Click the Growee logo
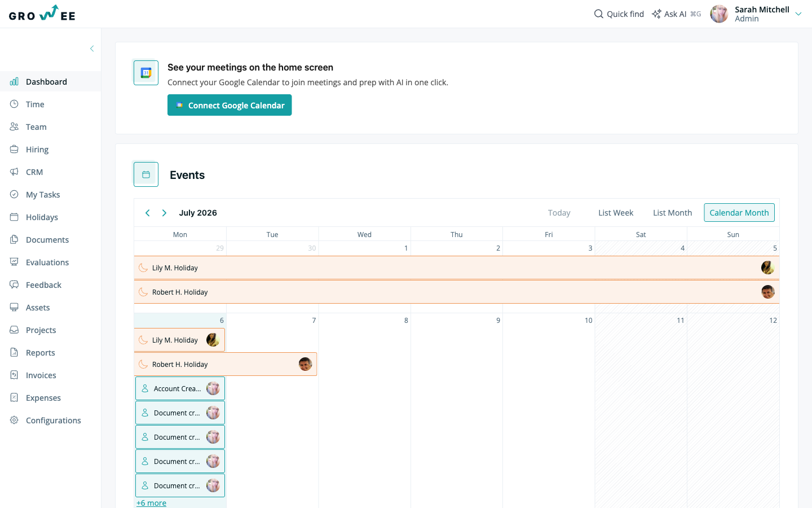Viewport: 812px width, 508px height. (42, 14)
